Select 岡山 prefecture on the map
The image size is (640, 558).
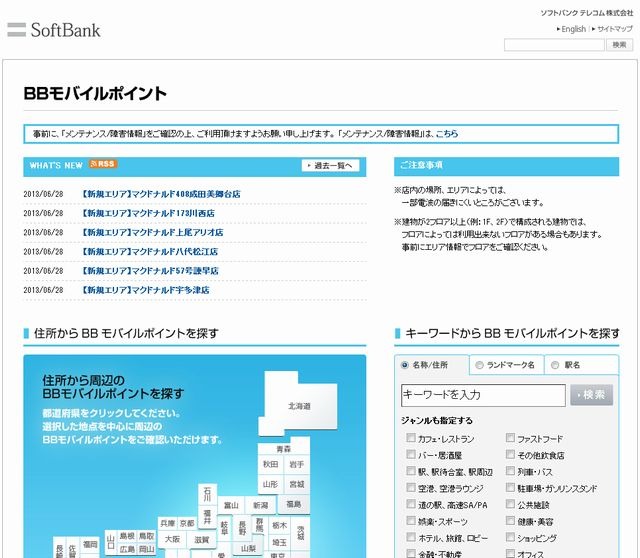point(147,549)
